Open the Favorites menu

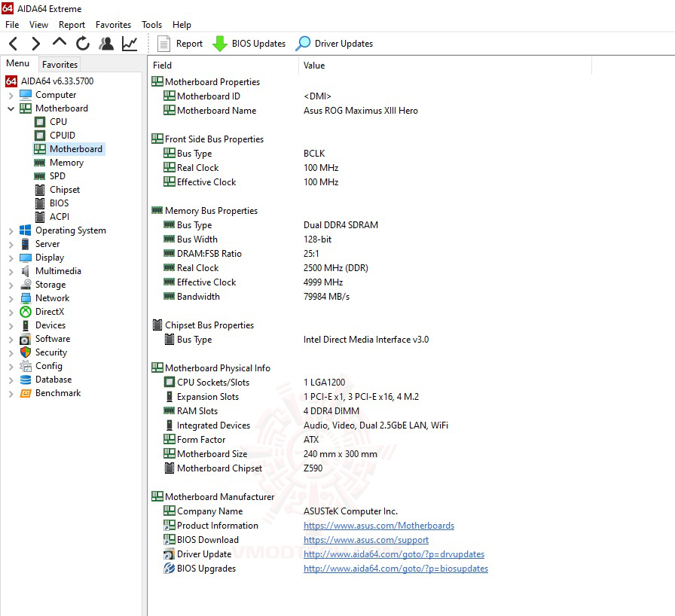tap(113, 25)
